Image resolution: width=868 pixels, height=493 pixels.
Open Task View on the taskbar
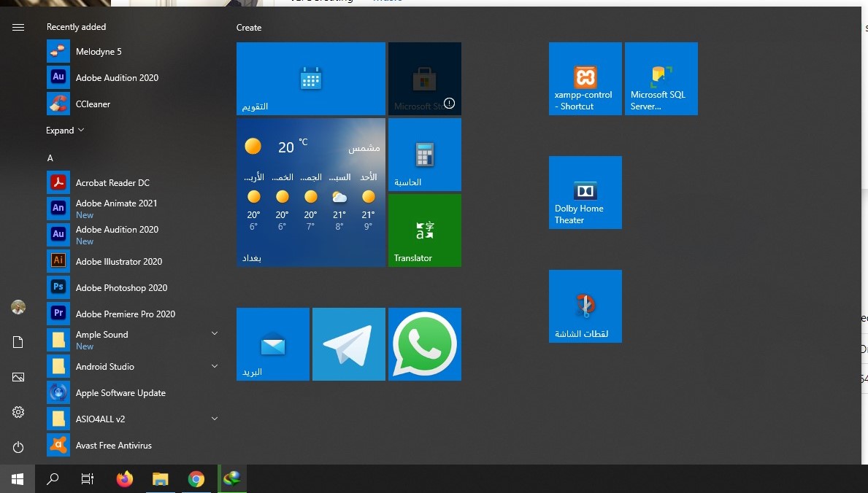88,478
